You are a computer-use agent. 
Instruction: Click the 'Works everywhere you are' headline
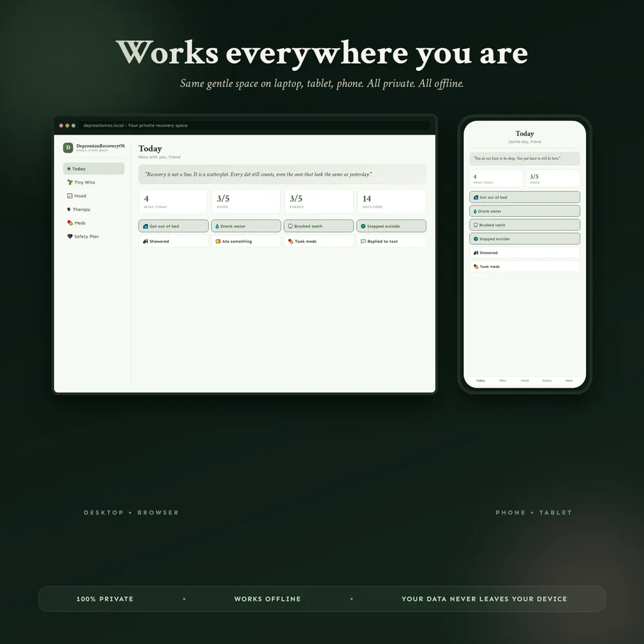coord(321,53)
